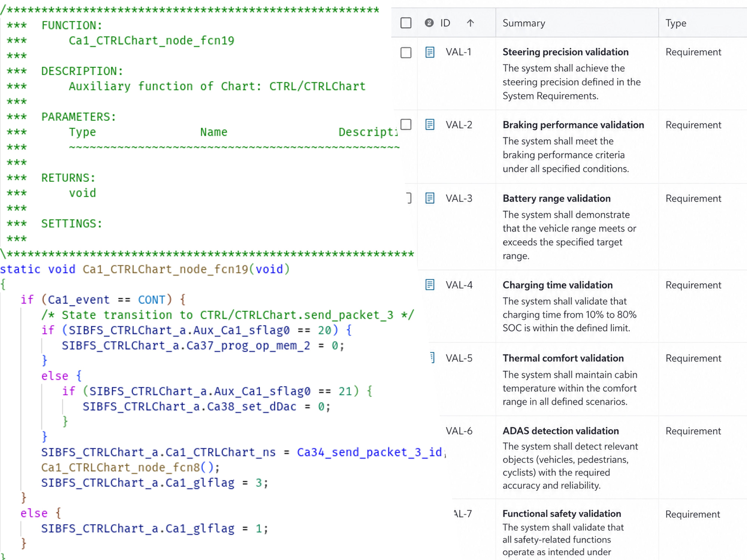
Task: Click 'static void' function signature line
Action: coord(145,269)
